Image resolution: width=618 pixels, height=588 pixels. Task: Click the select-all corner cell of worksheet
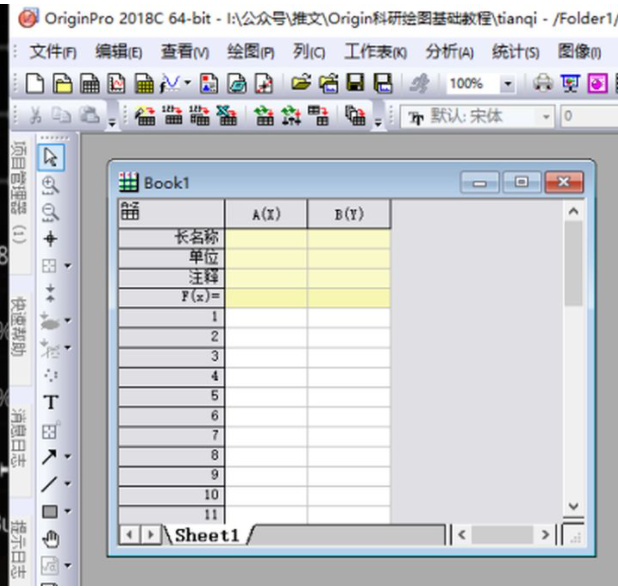pyautogui.click(x=171, y=214)
